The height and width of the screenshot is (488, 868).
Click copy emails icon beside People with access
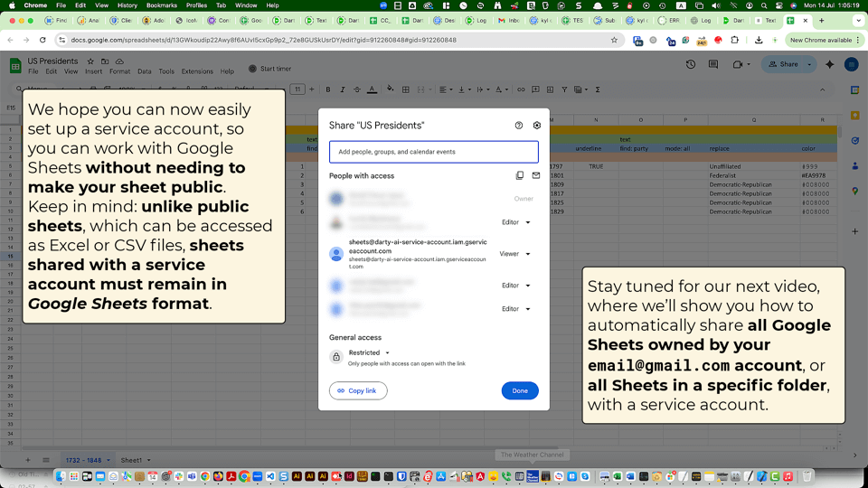tap(519, 175)
